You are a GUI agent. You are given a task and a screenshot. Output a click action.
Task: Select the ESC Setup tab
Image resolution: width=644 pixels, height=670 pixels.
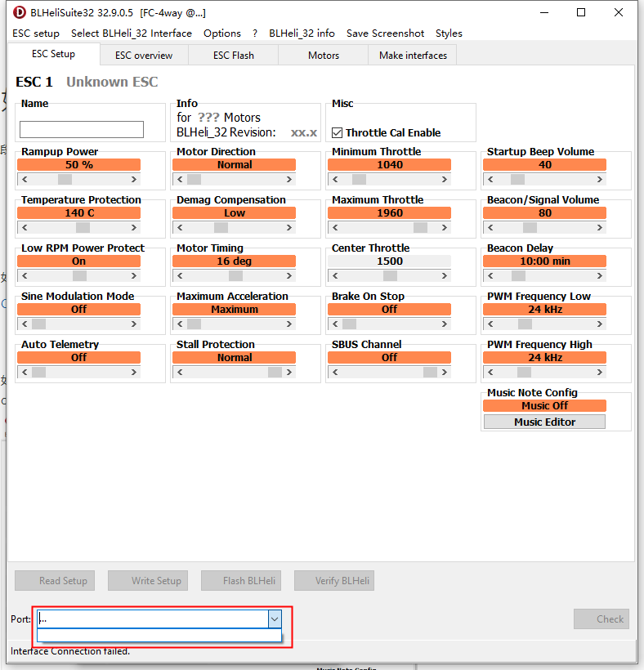[53, 54]
